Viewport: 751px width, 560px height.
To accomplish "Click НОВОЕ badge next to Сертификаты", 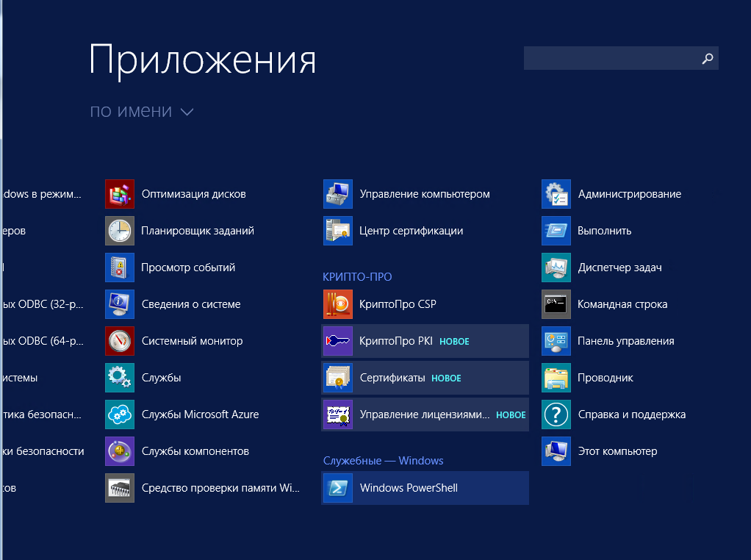I will [x=446, y=378].
